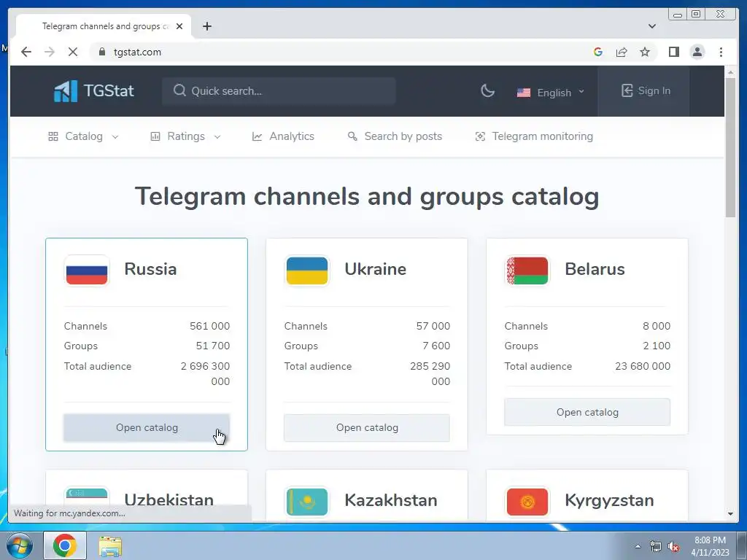
Task: Click the page vertical scrollbar thumb
Action: pos(730,147)
